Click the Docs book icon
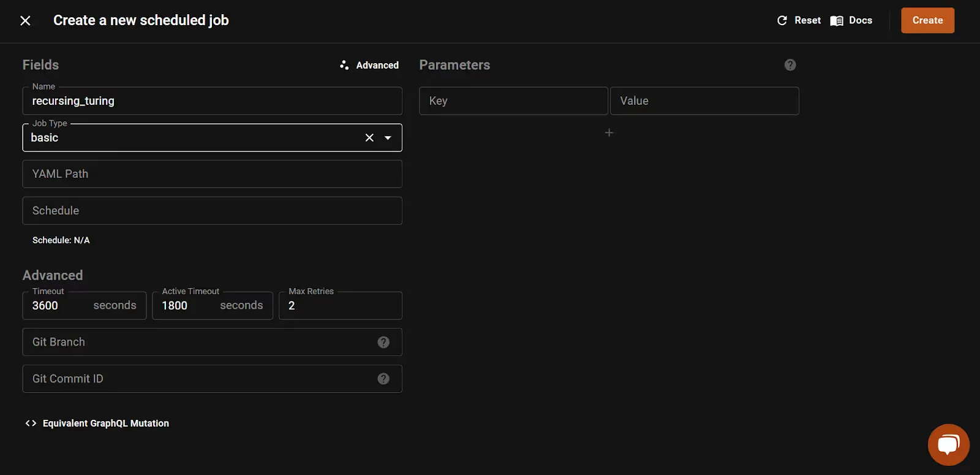The height and width of the screenshot is (475, 980). [x=837, y=21]
